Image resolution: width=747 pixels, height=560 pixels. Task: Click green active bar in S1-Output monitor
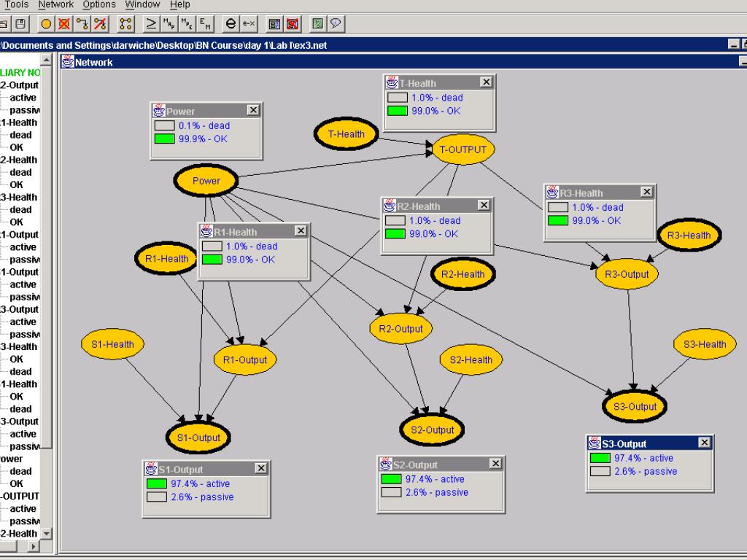pos(157,484)
